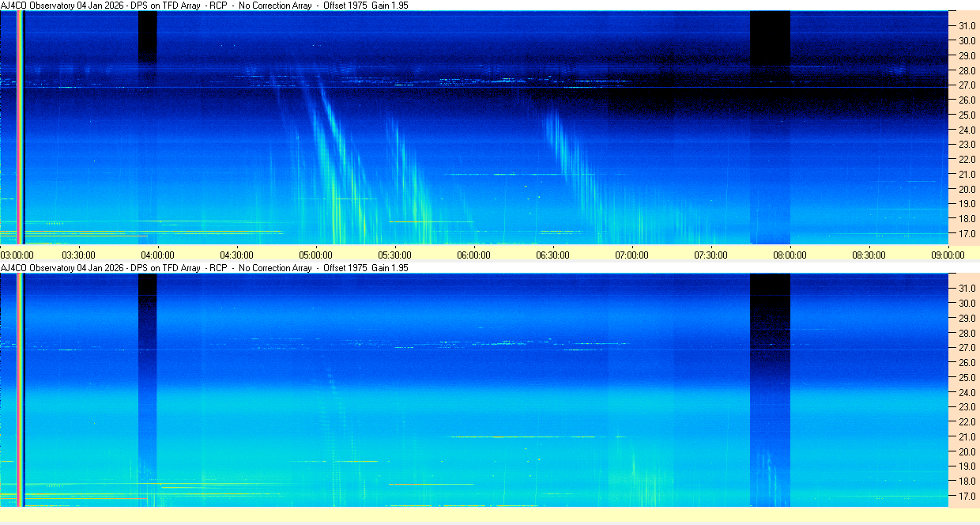
Task: Pick the 05:00:00 time axis label
Action: click(x=315, y=255)
